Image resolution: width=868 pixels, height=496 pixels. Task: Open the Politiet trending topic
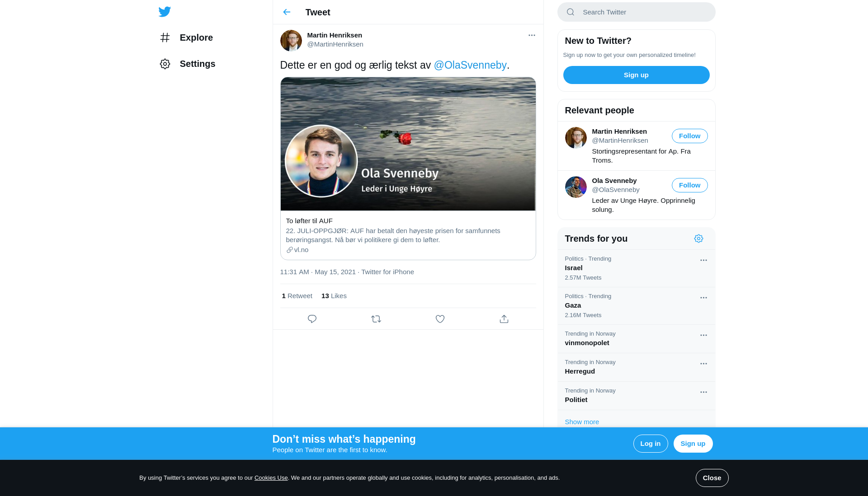click(637, 396)
